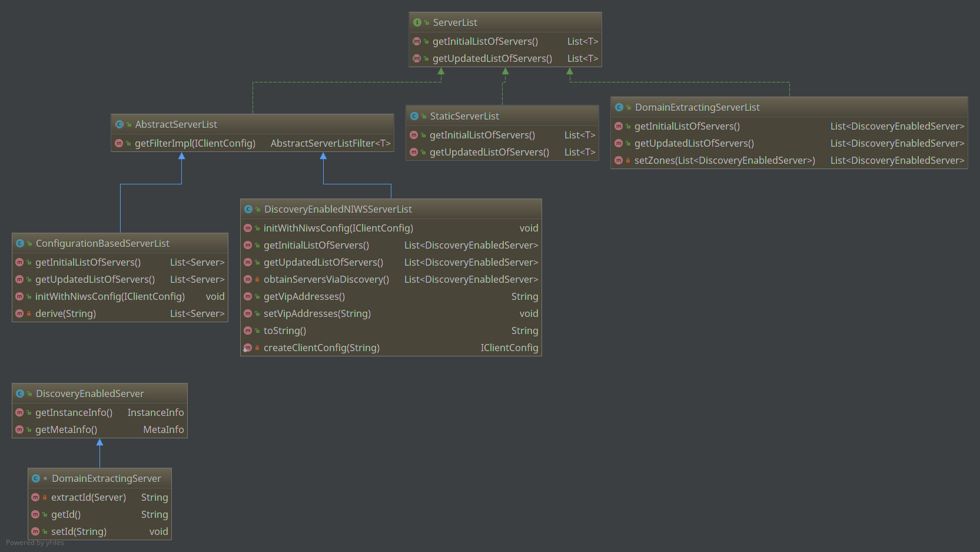Click method icon beside setVipAddresses(String)
Image resolution: width=980 pixels, height=552 pixels.
point(248,313)
